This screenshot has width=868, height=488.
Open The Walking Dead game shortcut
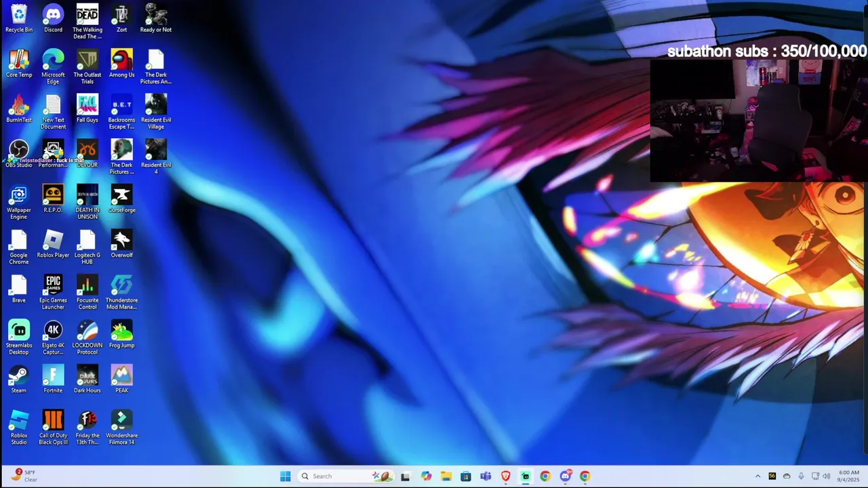click(x=87, y=22)
